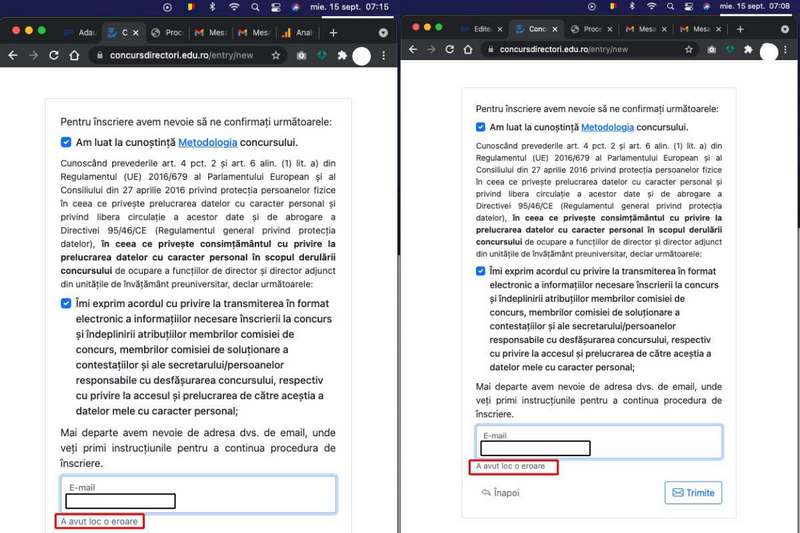The width and height of the screenshot is (800, 533).
Task: Open Spotlight search in the macOS menu bar
Action: point(255,6)
